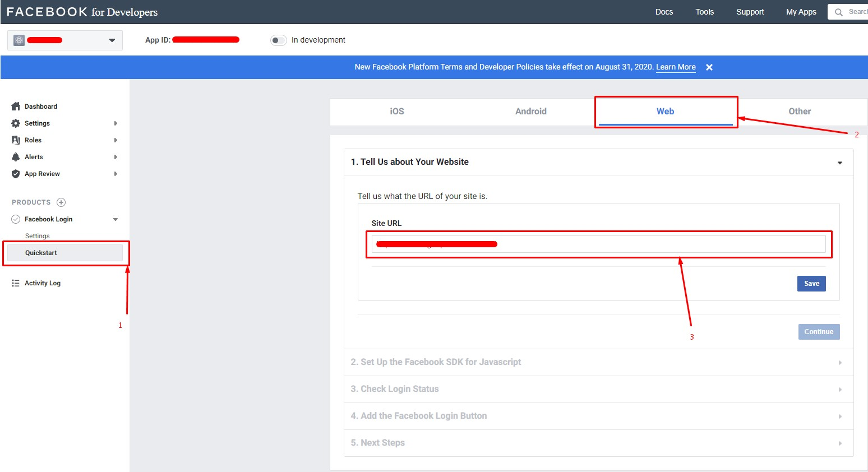Click the 'Tell us what the URL' text

(x=422, y=196)
